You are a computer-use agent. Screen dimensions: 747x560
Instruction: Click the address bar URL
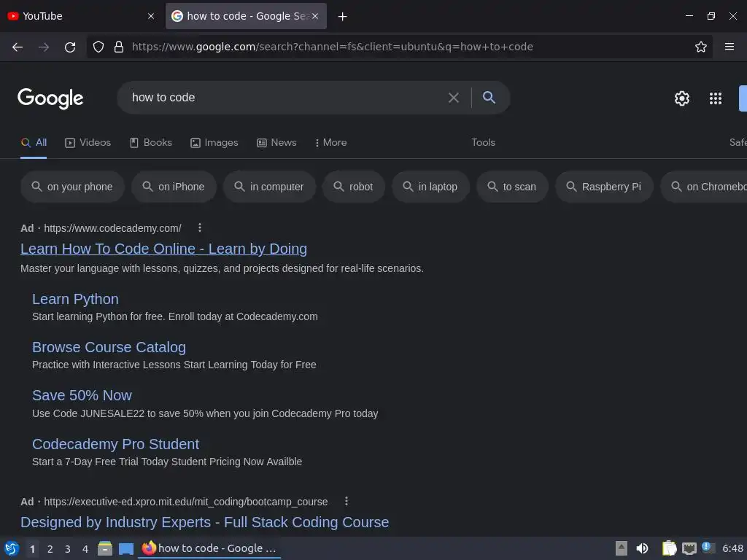point(333,47)
